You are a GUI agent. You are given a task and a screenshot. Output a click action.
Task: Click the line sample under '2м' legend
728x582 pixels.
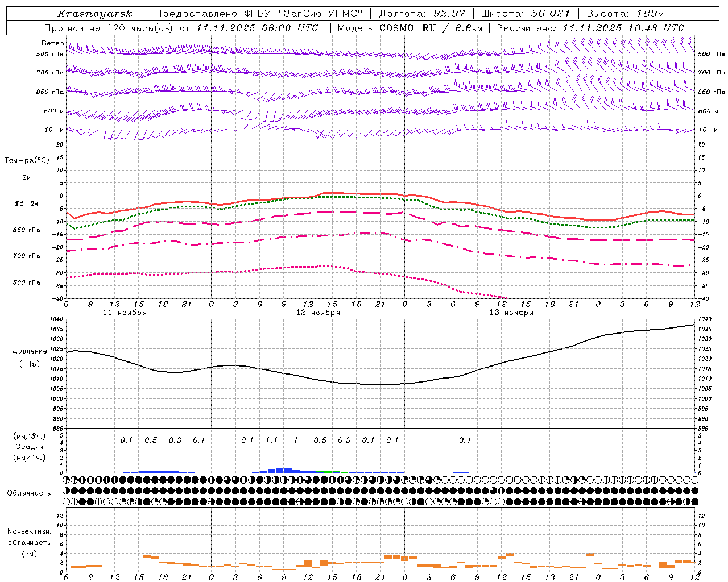(26, 184)
